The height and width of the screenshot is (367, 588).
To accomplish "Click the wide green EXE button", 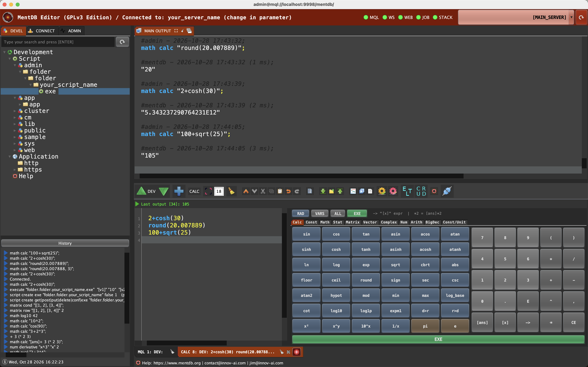I will [x=438, y=339].
